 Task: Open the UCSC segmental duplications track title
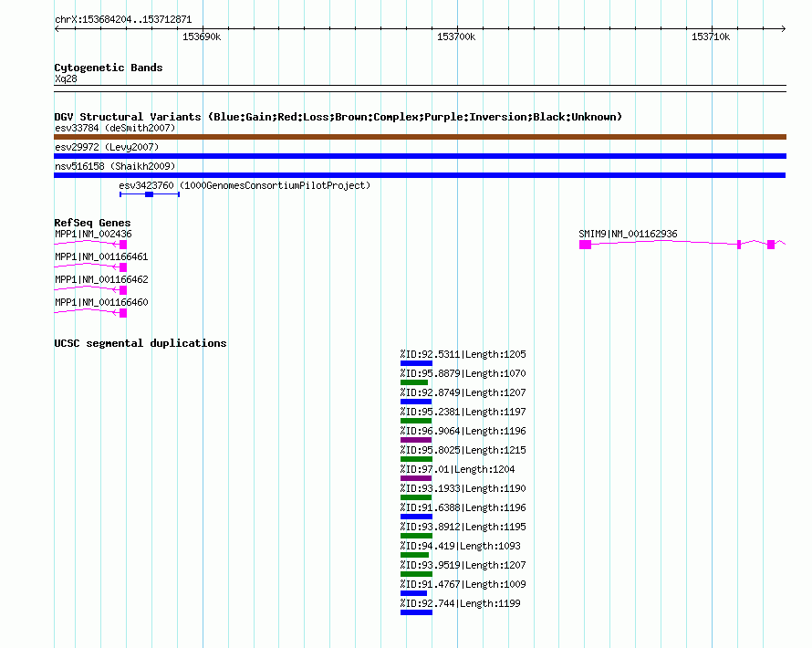pos(141,343)
